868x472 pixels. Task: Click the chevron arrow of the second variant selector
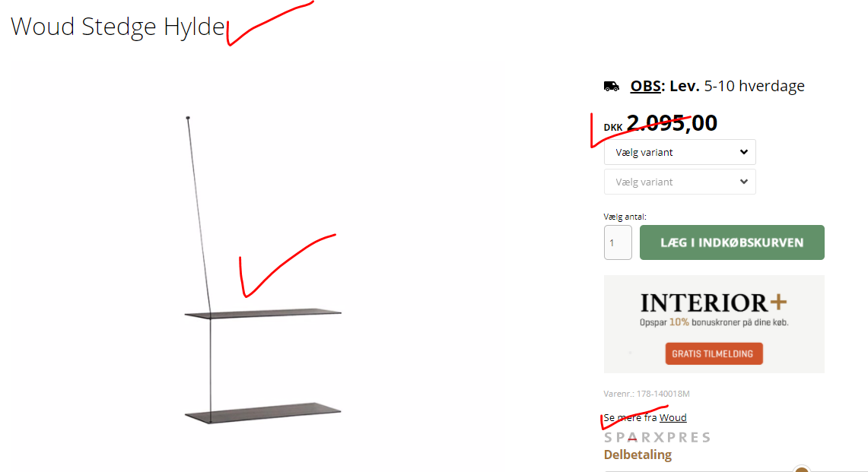coord(743,182)
